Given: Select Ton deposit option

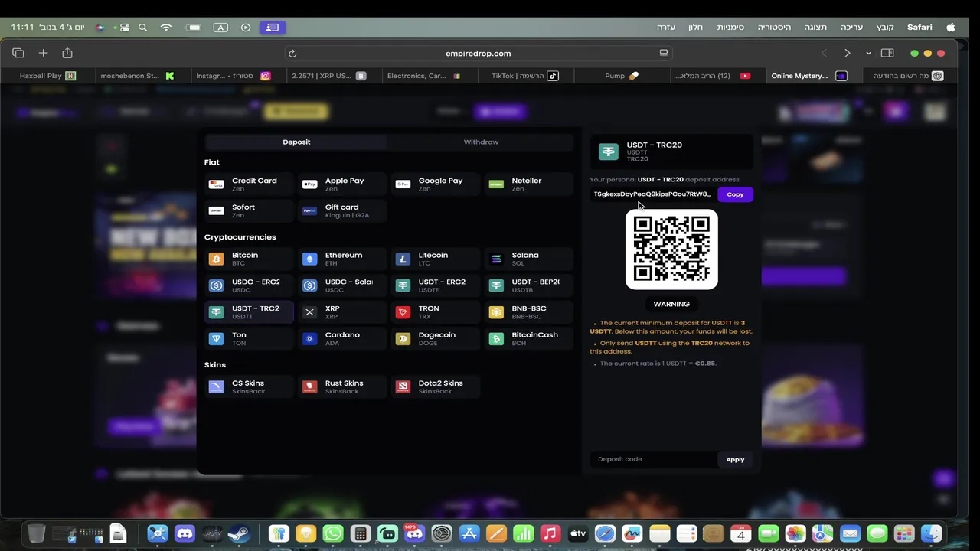Looking at the screenshot, I should (x=249, y=338).
